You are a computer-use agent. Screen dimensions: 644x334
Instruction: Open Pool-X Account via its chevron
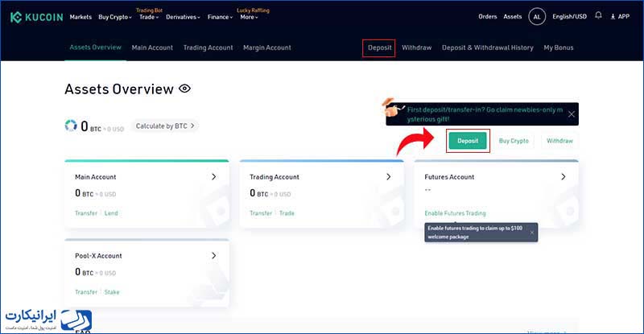(213, 256)
